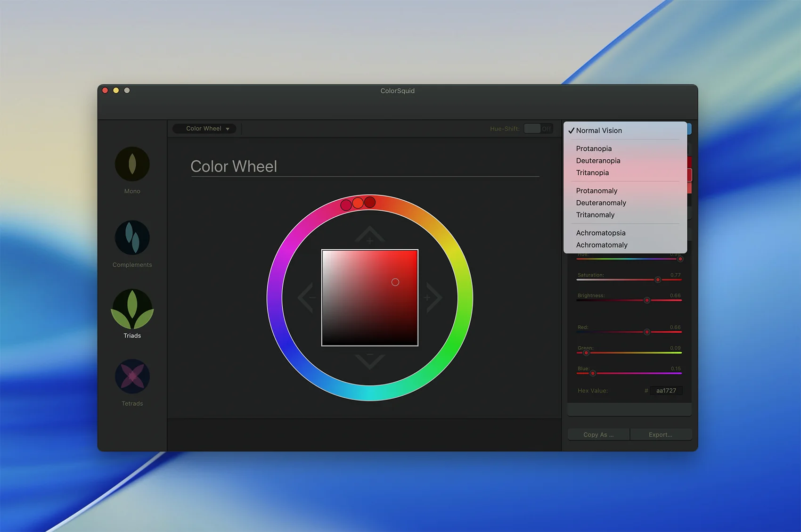Screen dimensions: 801x532
Task: Choose the Triads harmony icon
Action: click(132, 309)
